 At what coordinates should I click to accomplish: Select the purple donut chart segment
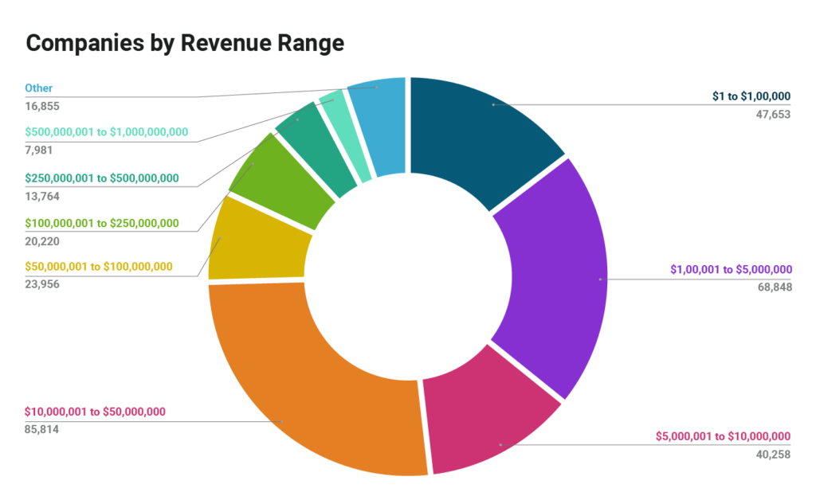[558, 279]
